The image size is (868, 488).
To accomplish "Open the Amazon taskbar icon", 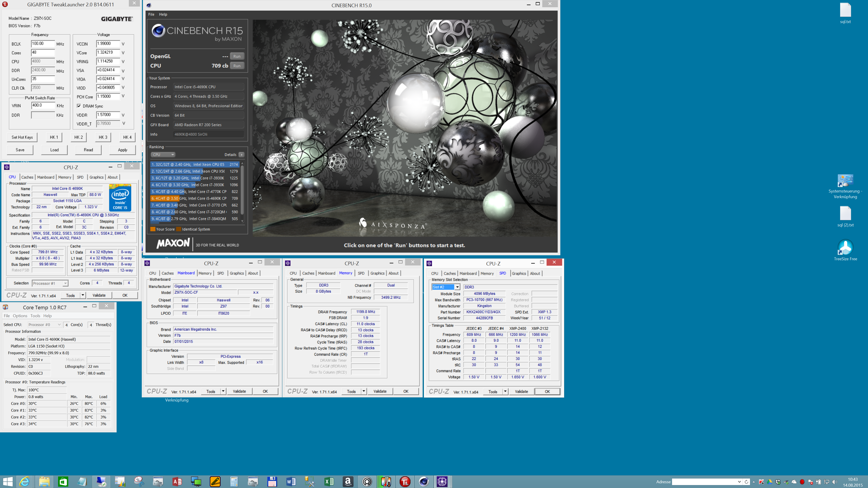I will click(x=348, y=482).
